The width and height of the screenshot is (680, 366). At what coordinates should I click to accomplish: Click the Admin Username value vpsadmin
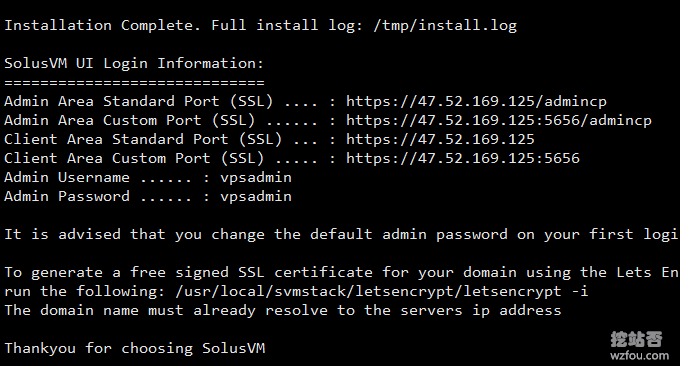[256, 177]
